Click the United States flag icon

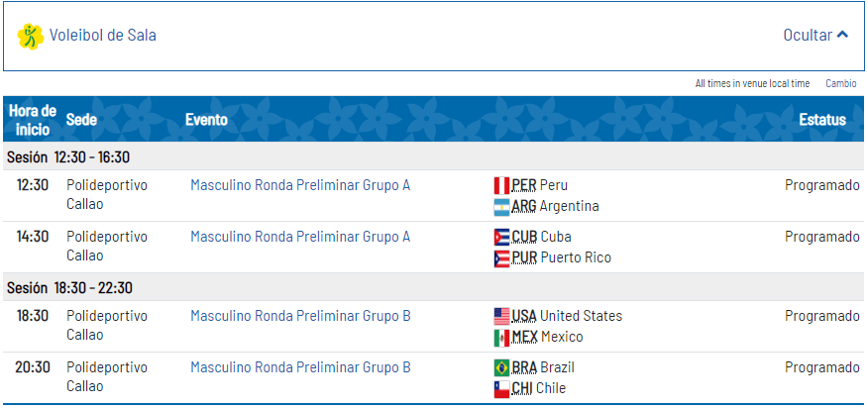click(x=501, y=317)
